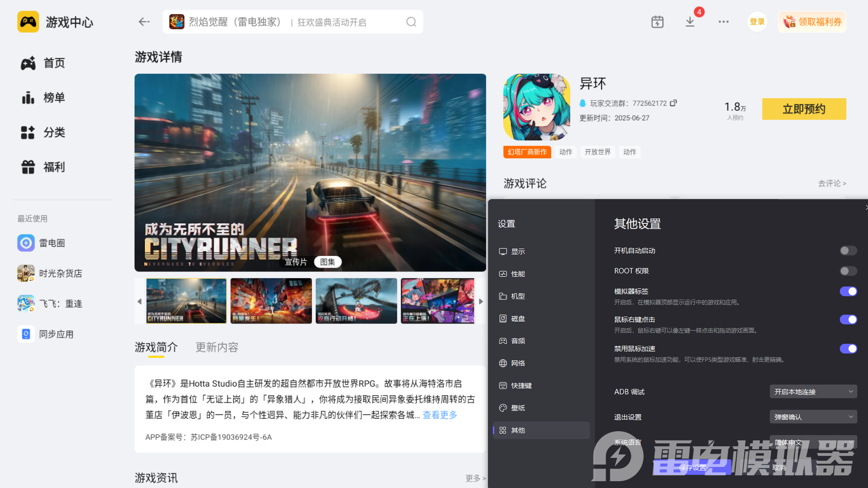
Task: Open the 系统语言 dropdown
Action: tap(813, 442)
